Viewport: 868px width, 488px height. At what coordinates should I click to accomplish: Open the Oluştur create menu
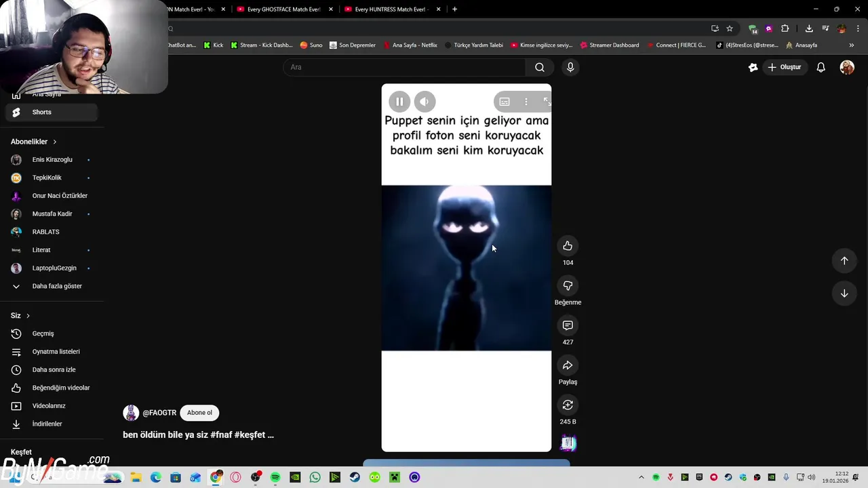[784, 67]
